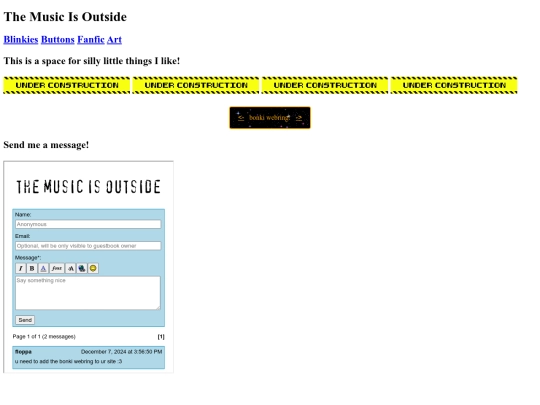Click the 'Send me a message!' heading
This screenshot has width=540, height=405.
coord(46,145)
